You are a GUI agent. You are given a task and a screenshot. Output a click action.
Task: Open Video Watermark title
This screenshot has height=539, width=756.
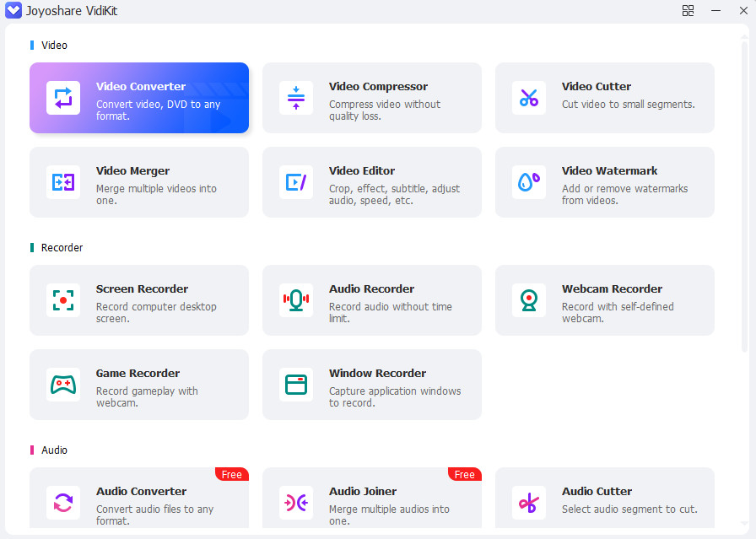click(609, 170)
